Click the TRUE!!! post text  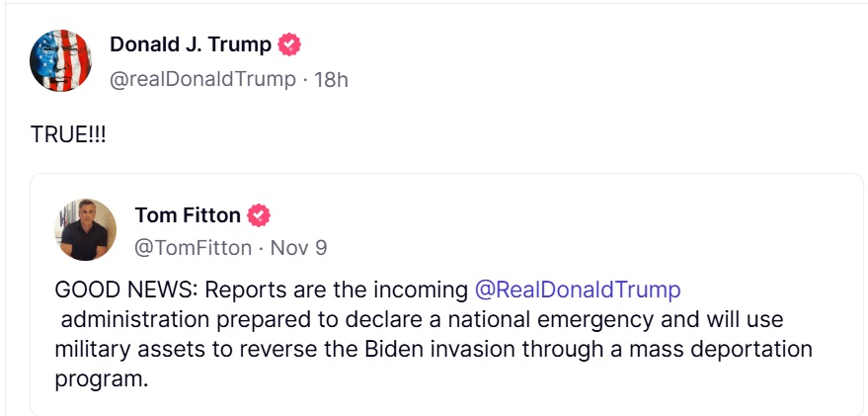[x=68, y=133]
